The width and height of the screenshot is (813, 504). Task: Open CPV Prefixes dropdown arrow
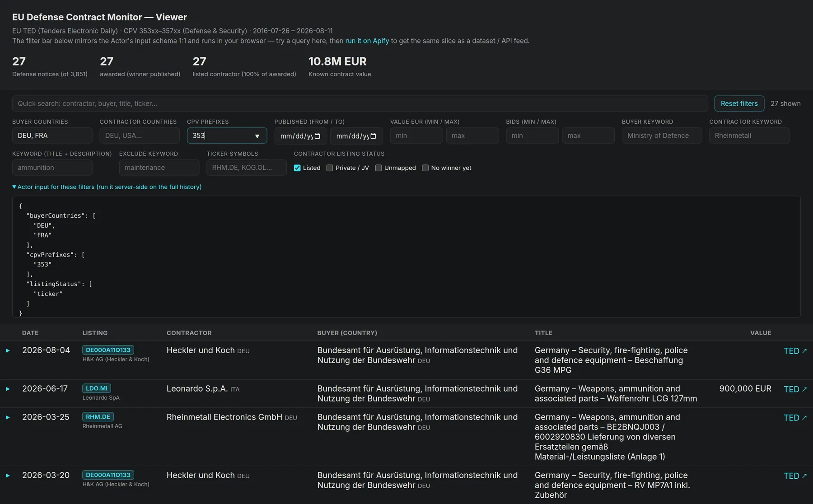pyautogui.click(x=257, y=136)
